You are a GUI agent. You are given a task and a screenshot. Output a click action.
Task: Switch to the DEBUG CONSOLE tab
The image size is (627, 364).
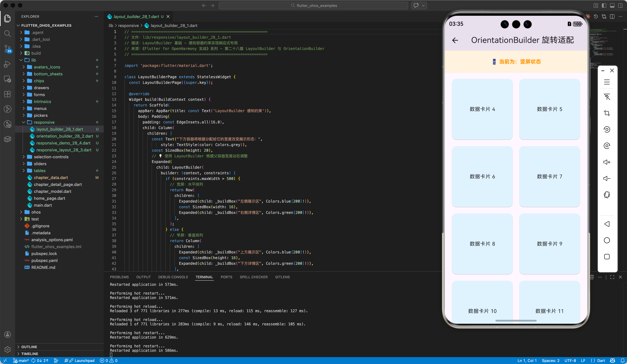click(173, 277)
